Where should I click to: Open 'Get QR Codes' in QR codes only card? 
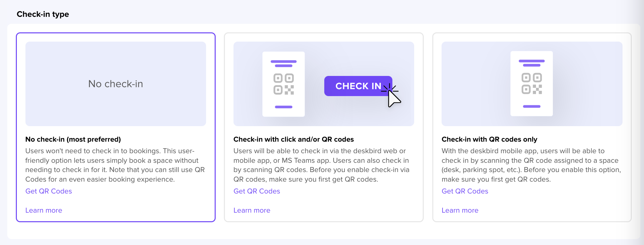[x=465, y=191]
